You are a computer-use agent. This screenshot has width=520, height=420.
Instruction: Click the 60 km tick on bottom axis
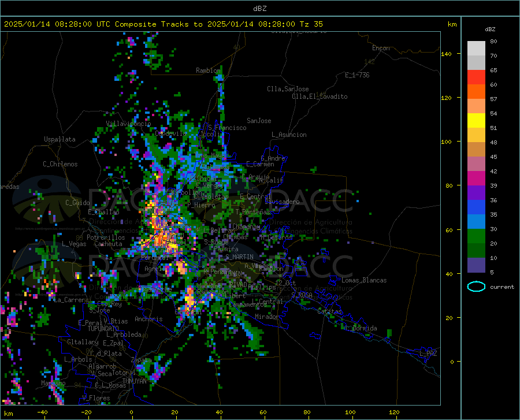point(263,412)
